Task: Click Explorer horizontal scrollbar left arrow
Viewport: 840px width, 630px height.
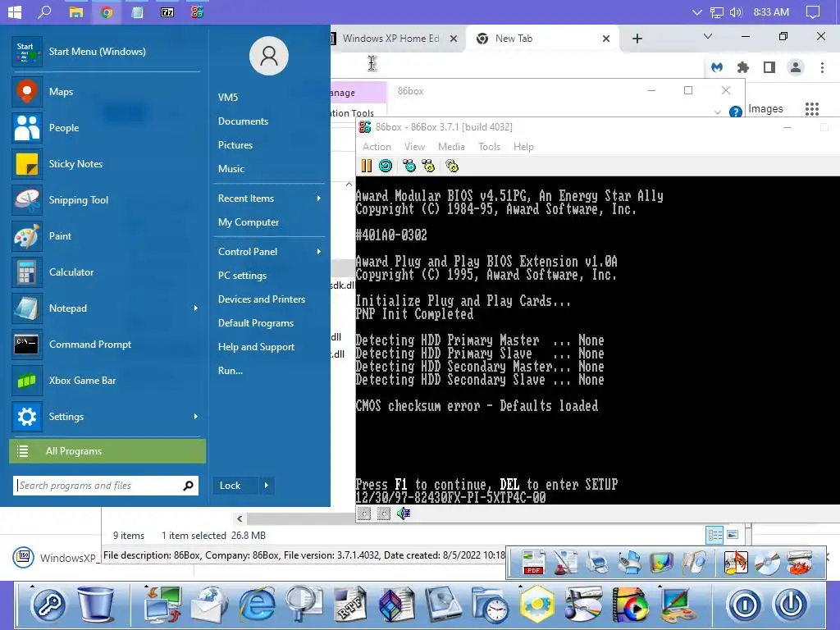Action: (x=240, y=518)
